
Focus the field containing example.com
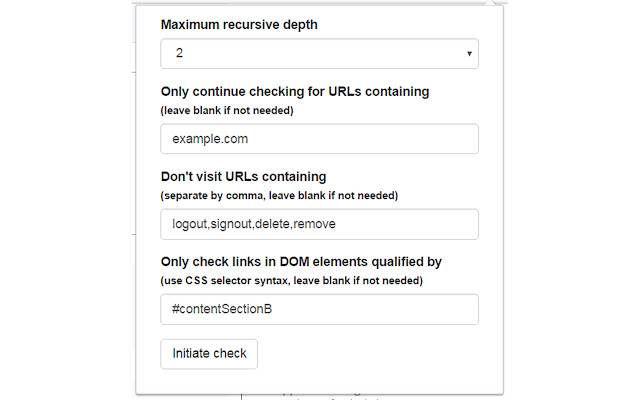[319, 139]
